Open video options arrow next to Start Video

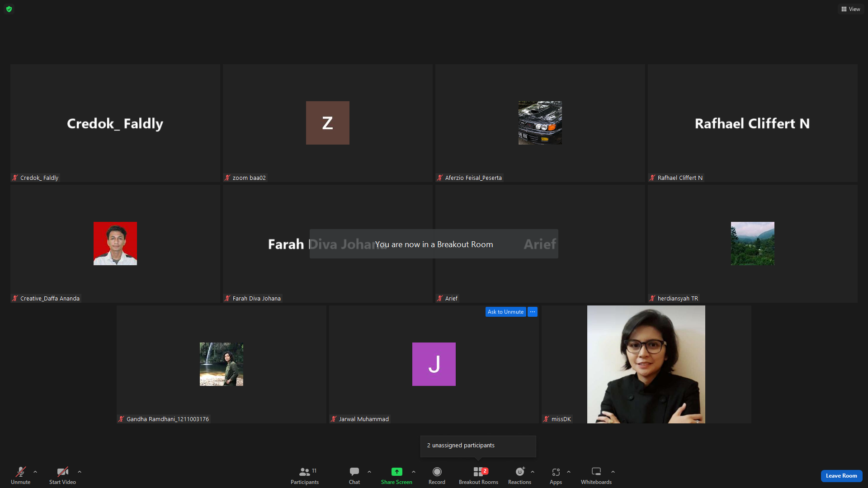coord(80,472)
